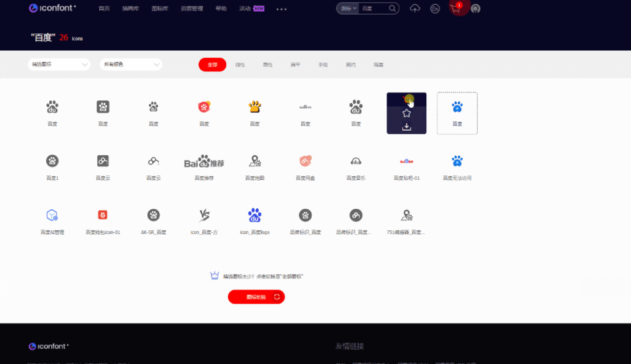The width and height of the screenshot is (631, 364).
Task: Expand the 精选图标 dropdown
Action: coord(59,64)
